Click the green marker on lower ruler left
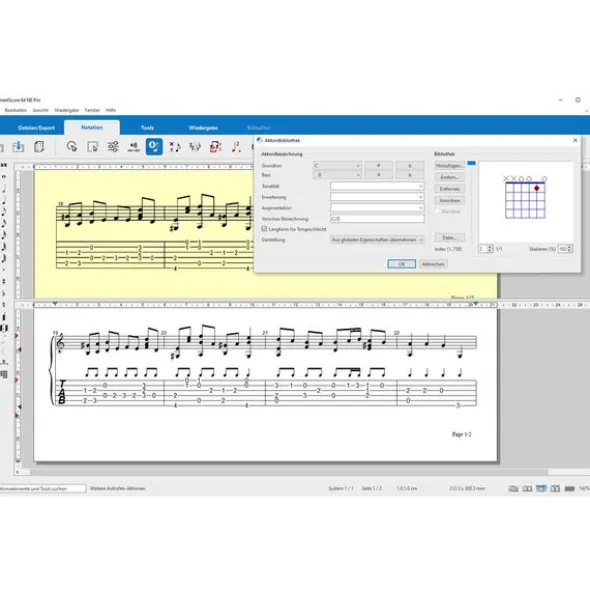The height and width of the screenshot is (591, 590). 55,303
